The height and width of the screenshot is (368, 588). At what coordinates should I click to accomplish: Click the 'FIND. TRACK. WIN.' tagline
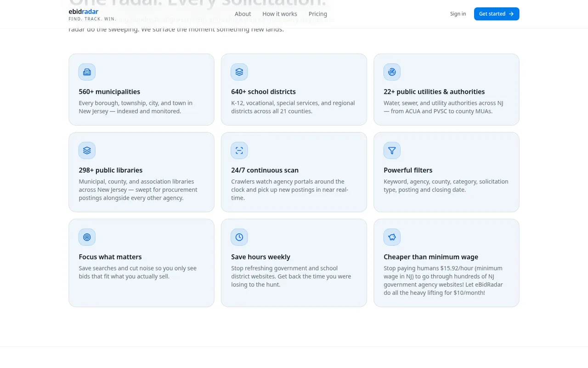point(92,19)
